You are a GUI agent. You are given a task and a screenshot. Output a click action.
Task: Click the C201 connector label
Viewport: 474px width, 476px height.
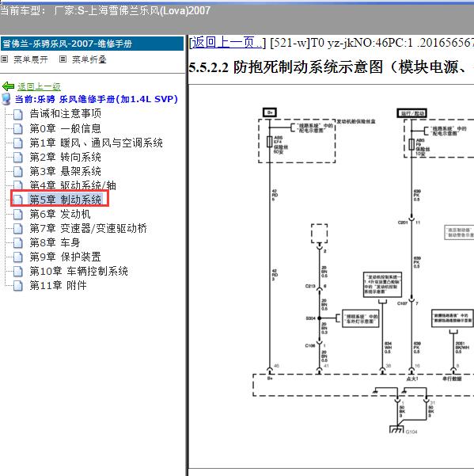[403, 223]
